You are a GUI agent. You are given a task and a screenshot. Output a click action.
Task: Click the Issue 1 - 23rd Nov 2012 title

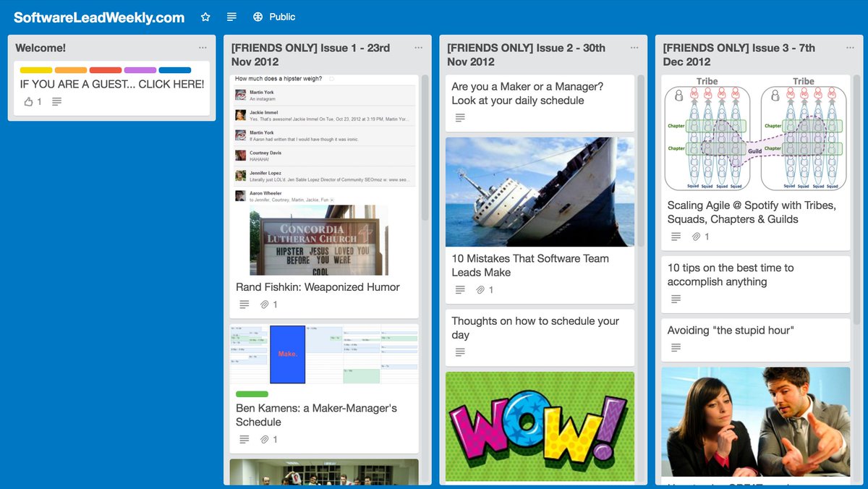(310, 55)
